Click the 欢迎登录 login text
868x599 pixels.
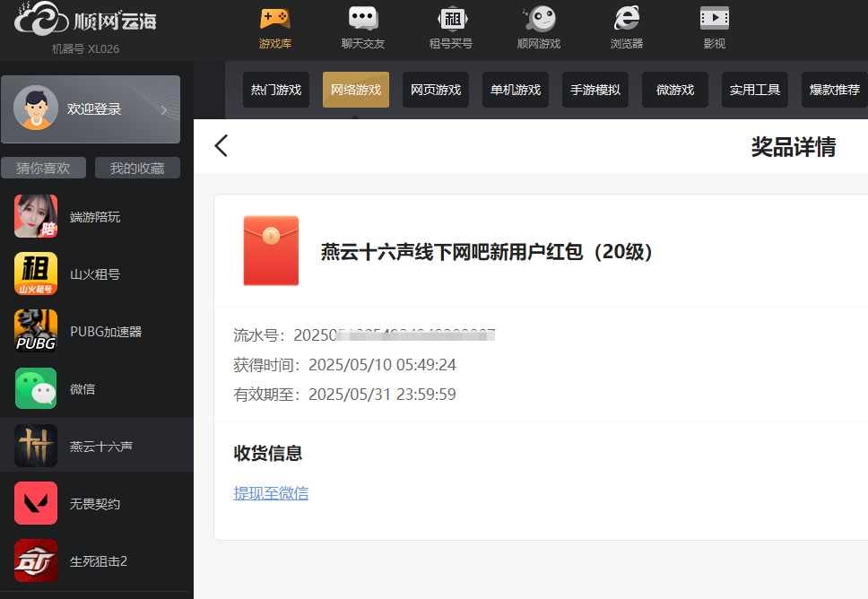tap(94, 109)
